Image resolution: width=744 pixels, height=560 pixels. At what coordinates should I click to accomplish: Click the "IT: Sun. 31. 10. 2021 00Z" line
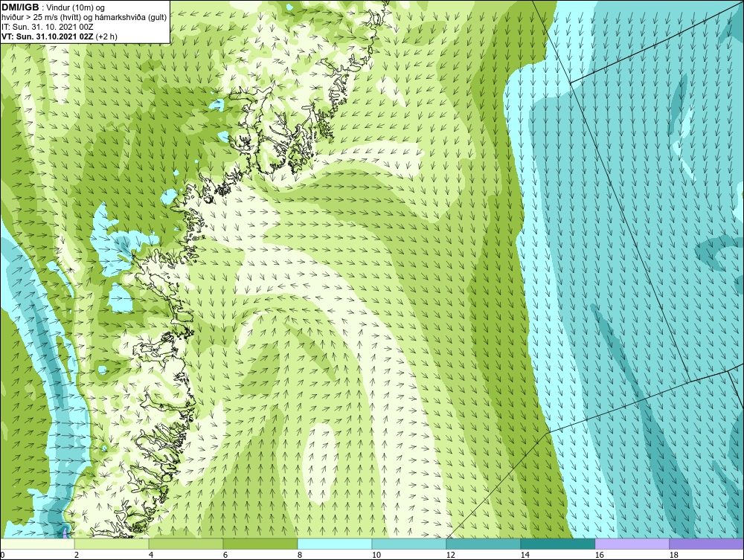coord(48,27)
